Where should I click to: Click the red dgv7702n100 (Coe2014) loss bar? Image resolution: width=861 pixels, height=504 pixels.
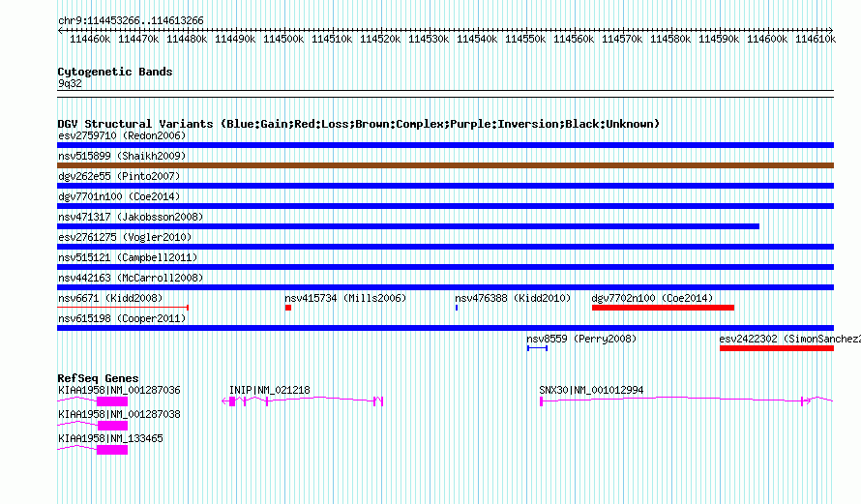(x=663, y=308)
